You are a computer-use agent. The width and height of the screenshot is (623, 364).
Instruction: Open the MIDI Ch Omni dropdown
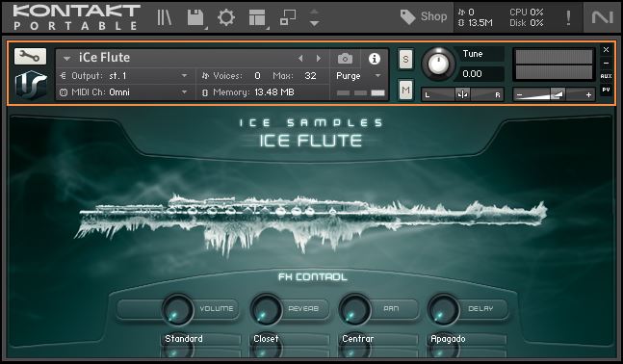pyautogui.click(x=124, y=92)
